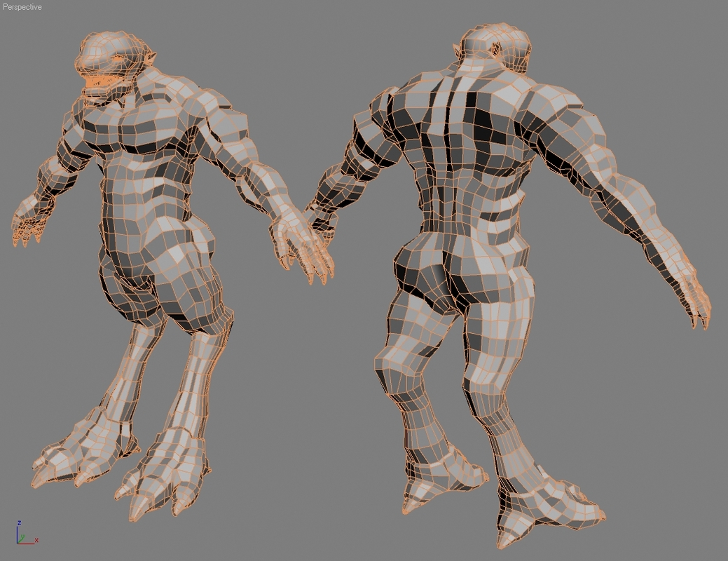
Task: Click the world axis tripod origin point
Action: pyautogui.click(x=18, y=543)
